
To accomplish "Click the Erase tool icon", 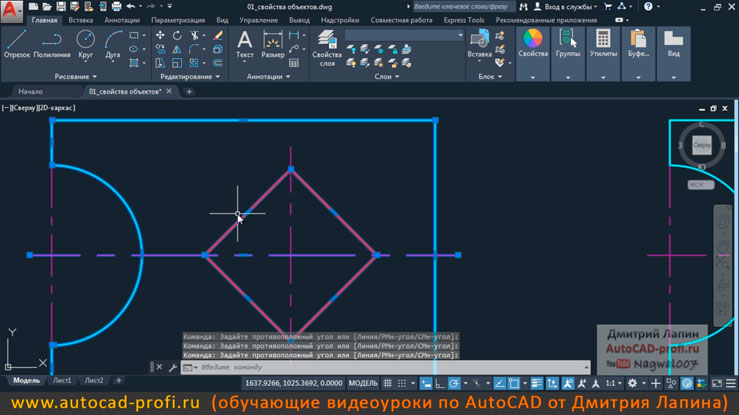I will [218, 35].
